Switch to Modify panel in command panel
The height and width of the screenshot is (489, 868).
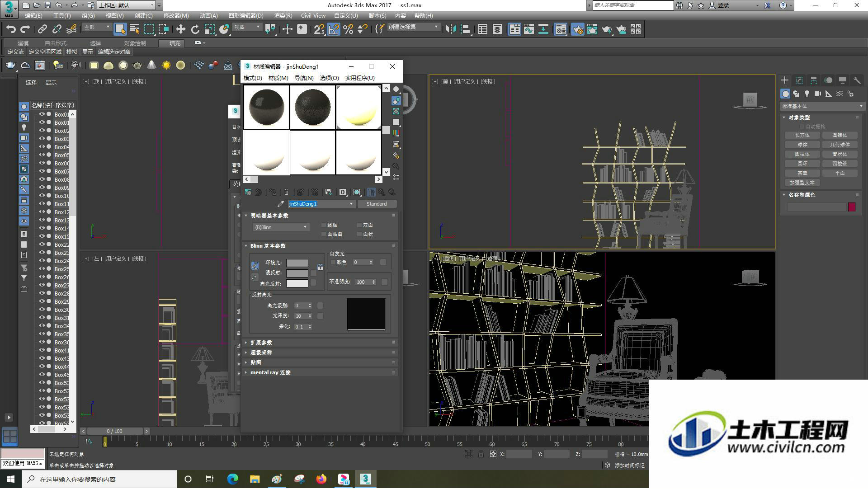coord(799,80)
